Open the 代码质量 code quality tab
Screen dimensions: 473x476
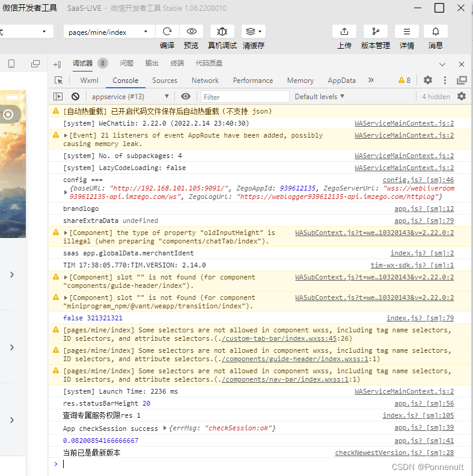click(209, 63)
